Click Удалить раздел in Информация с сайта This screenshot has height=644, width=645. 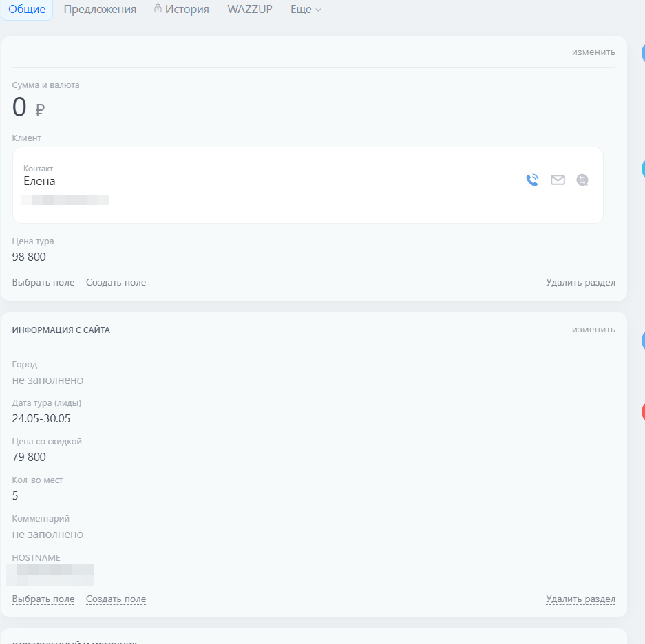tap(580, 599)
